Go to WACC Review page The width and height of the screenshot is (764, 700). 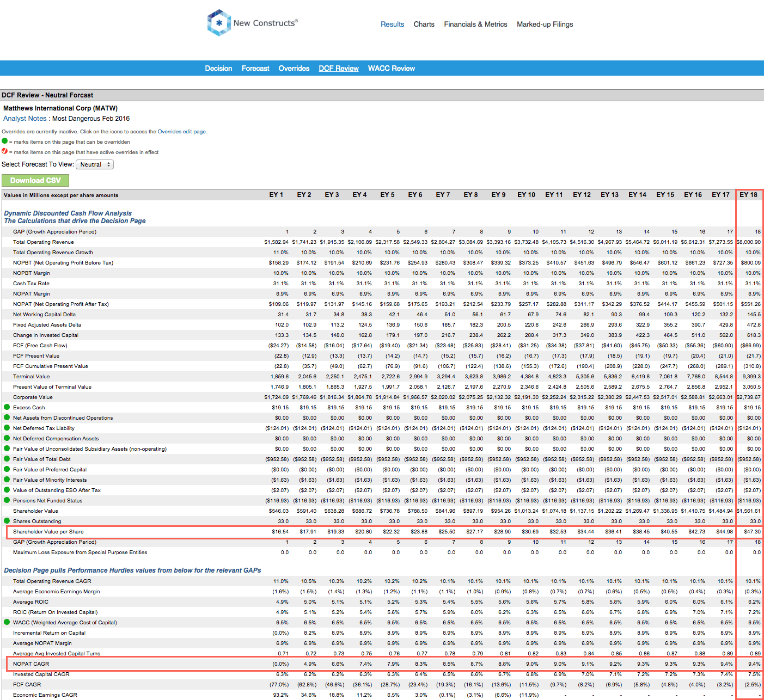pyautogui.click(x=391, y=69)
